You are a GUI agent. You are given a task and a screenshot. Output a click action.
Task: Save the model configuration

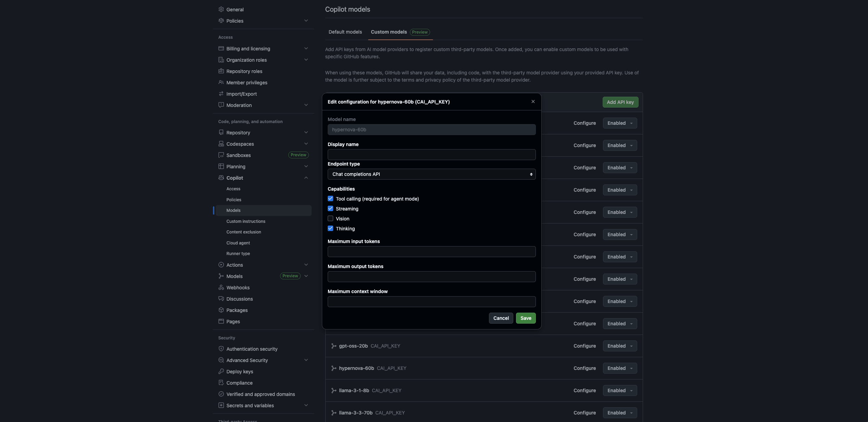point(526,318)
